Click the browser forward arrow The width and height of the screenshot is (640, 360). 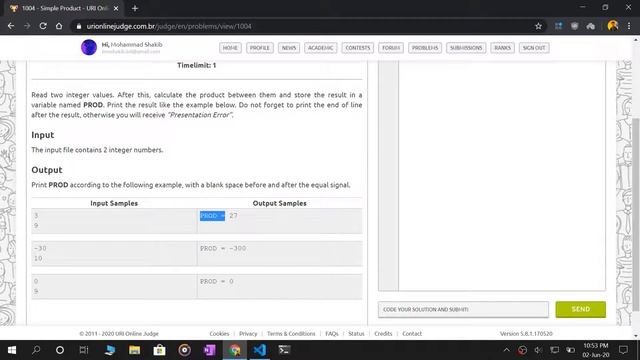(27, 26)
